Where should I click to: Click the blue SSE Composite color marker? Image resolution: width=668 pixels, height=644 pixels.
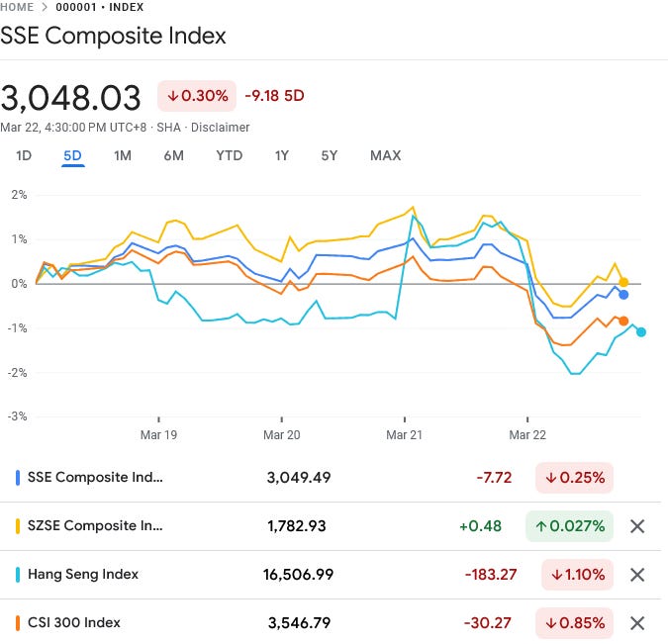point(18,478)
